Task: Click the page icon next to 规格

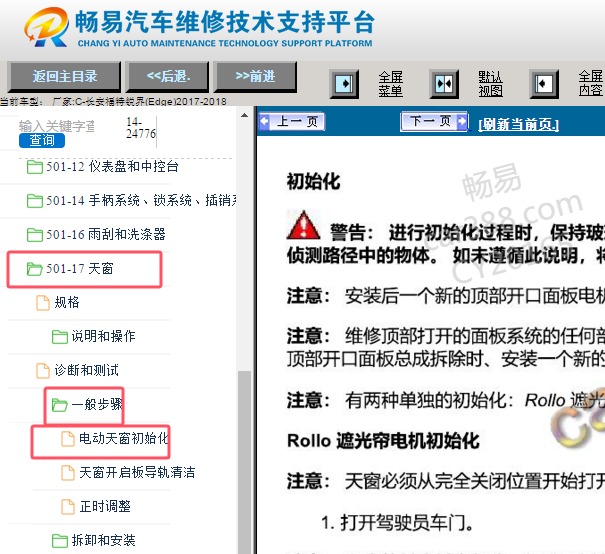Action: pos(43,302)
